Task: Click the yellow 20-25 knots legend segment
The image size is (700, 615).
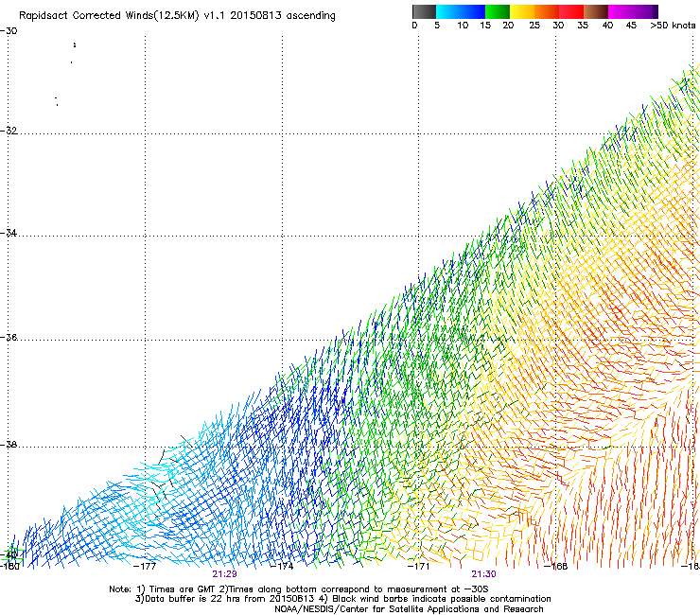Action: click(x=522, y=11)
